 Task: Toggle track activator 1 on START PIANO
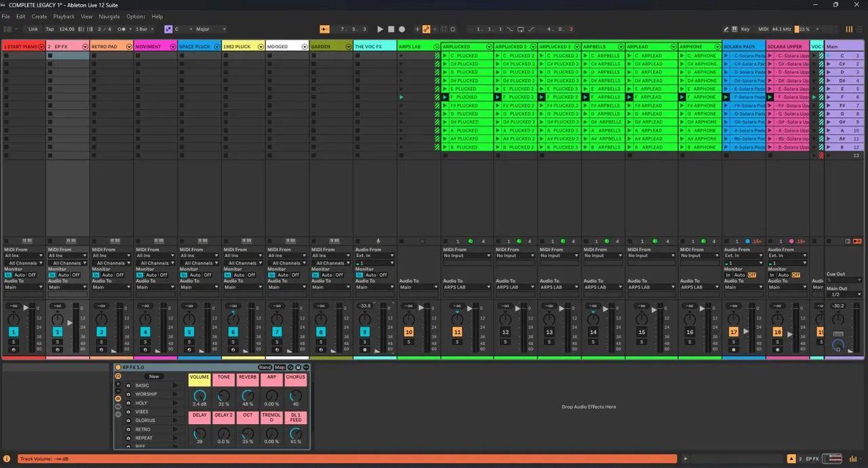tap(14, 332)
